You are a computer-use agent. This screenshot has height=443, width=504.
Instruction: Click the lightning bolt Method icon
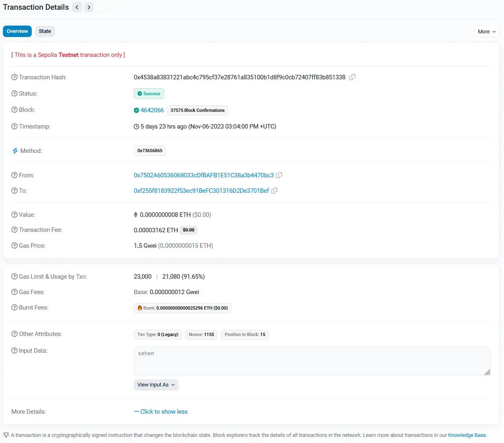[15, 151]
